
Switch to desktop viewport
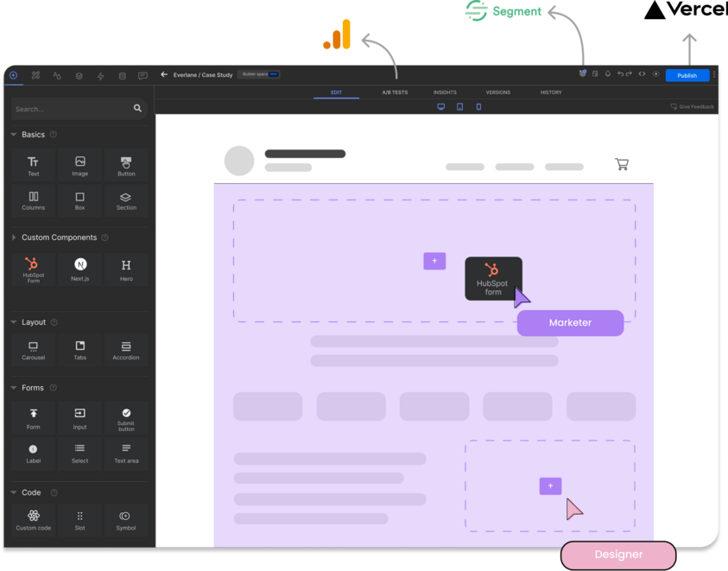441,107
